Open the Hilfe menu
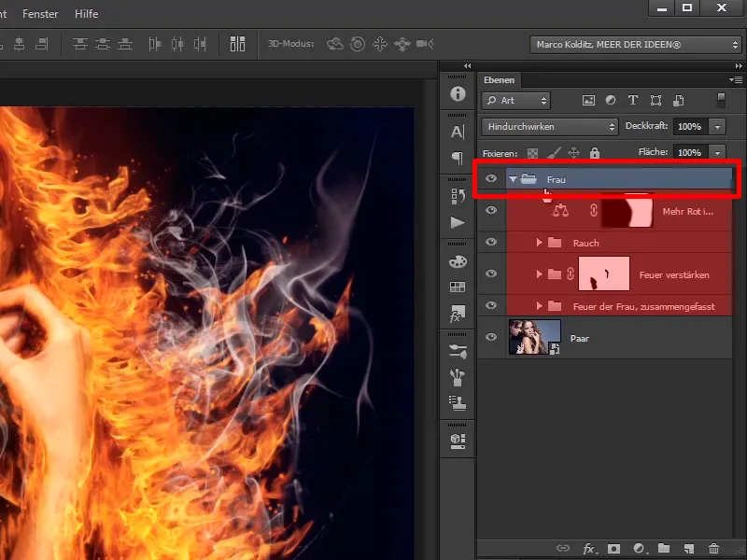The width and height of the screenshot is (747, 560). 86,14
